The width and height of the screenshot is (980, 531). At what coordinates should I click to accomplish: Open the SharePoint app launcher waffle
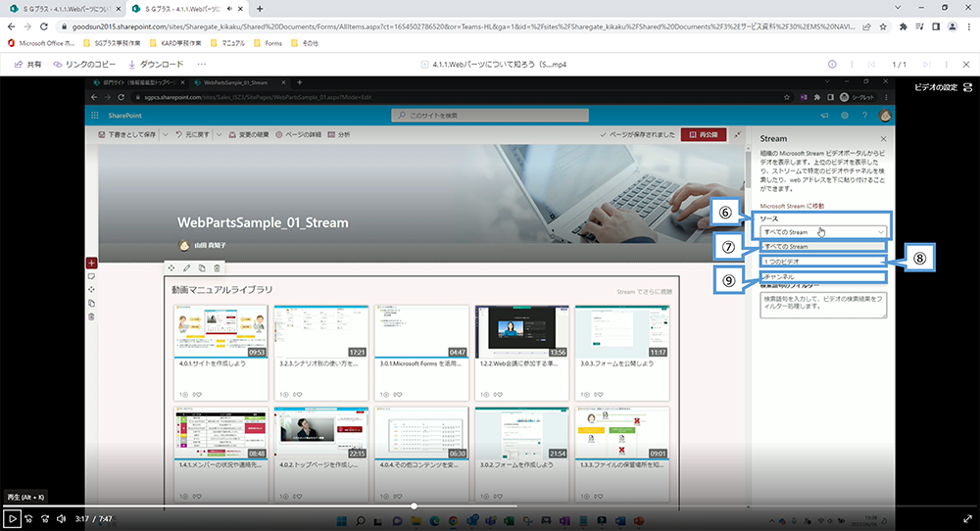pyautogui.click(x=95, y=116)
